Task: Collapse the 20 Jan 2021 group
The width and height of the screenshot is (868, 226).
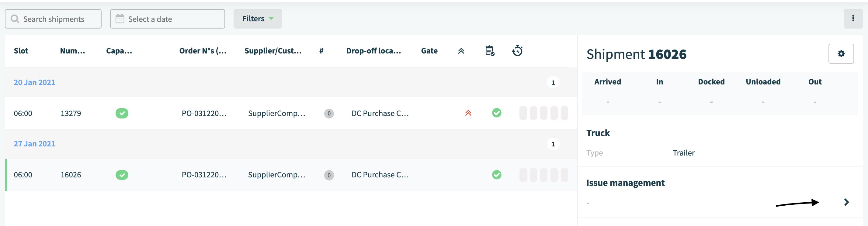Action: 34,82
